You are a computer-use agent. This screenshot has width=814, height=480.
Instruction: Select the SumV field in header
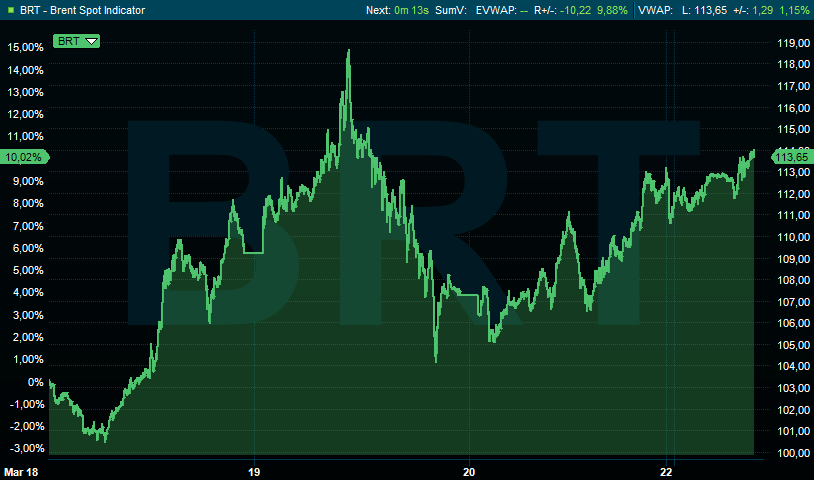[452, 10]
